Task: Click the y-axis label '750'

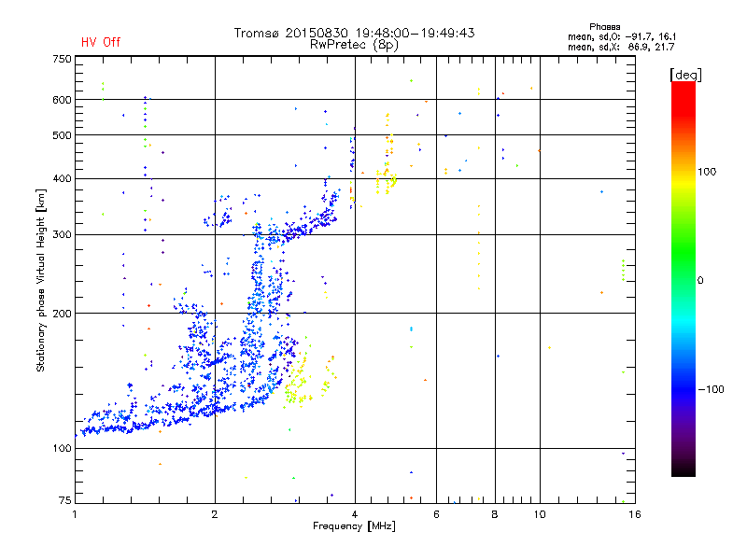Action: 62,59
